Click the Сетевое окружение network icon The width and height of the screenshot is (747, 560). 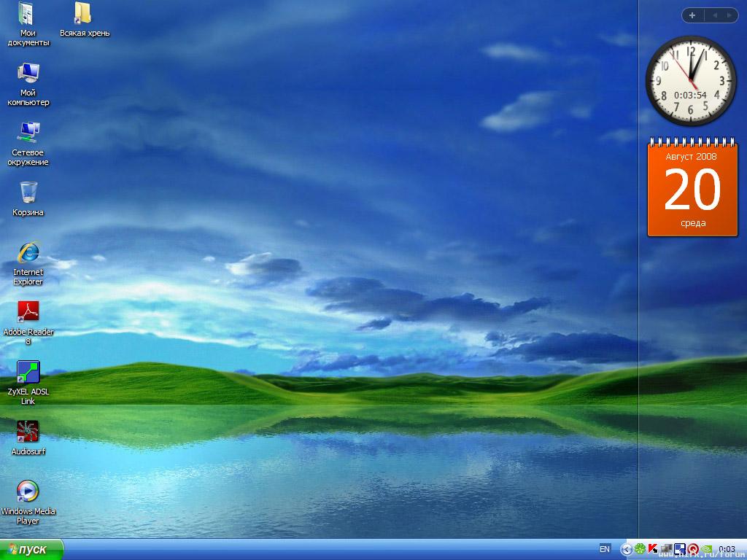click(x=28, y=144)
